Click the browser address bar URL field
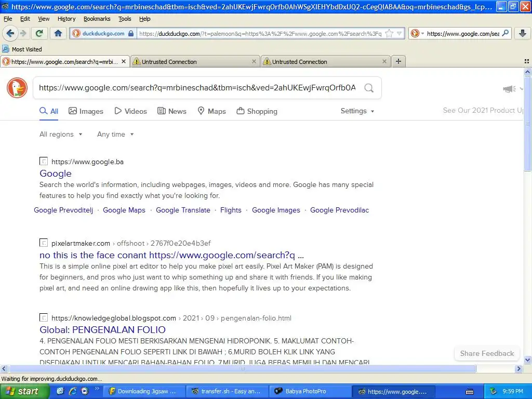Screen dimensions: 532x399 pos(261,33)
